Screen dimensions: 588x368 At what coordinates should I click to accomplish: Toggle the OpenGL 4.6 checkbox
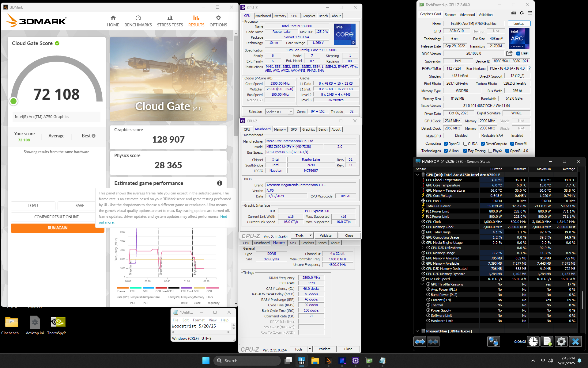coord(507,151)
